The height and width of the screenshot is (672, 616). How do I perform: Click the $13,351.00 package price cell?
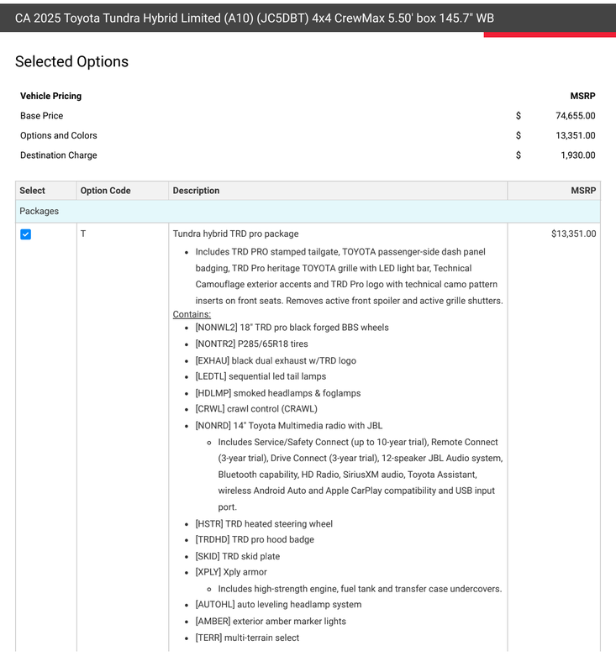coord(574,234)
